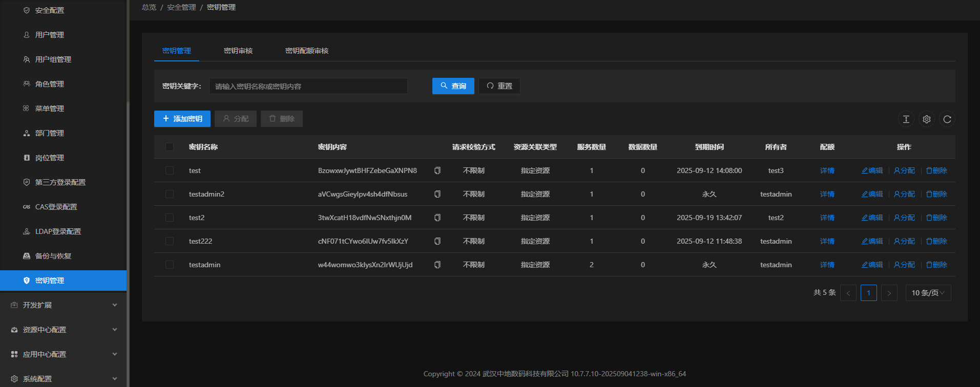Click the table settings gear icon
980x387 pixels.
(x=926, y=119)
